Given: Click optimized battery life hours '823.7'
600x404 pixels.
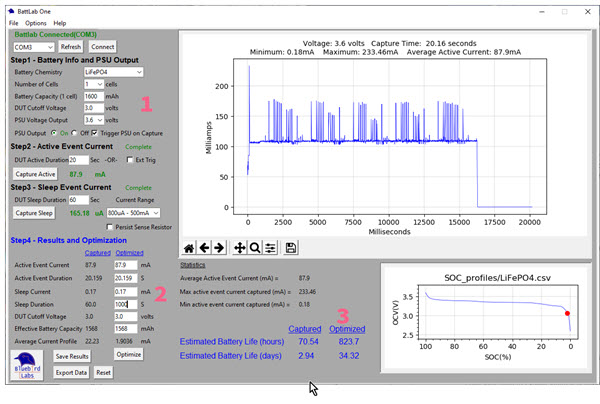Looking at the screenshot, I should click(349, 341).
